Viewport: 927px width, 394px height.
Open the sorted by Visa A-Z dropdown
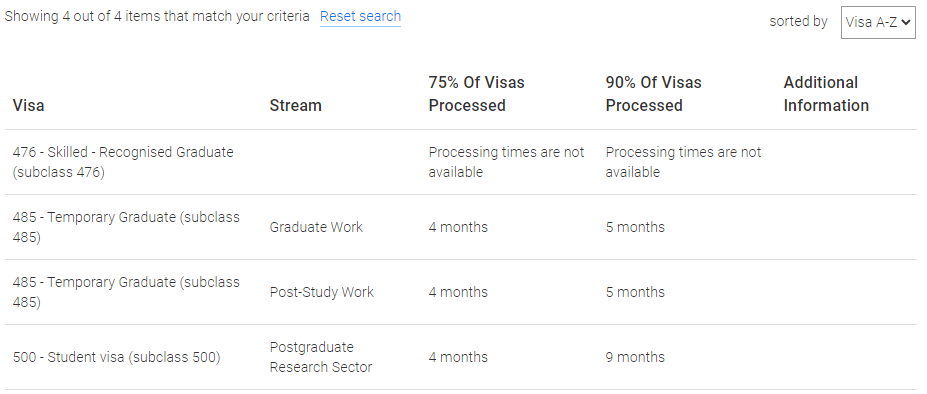[878, 22]
